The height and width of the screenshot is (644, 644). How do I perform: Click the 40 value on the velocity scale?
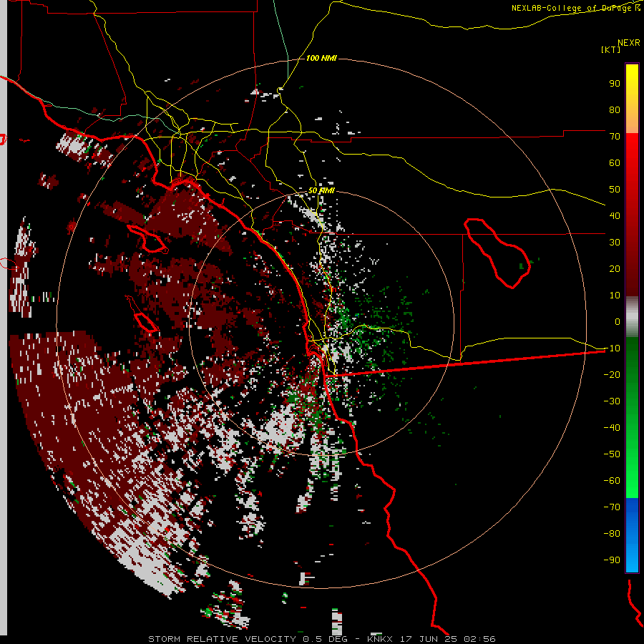[x=615, y=215]
